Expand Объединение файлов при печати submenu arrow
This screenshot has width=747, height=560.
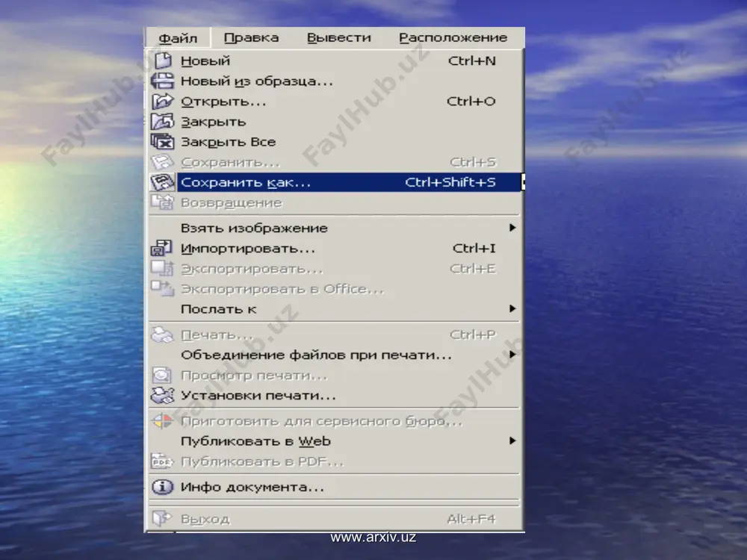(x=512, y=354)
